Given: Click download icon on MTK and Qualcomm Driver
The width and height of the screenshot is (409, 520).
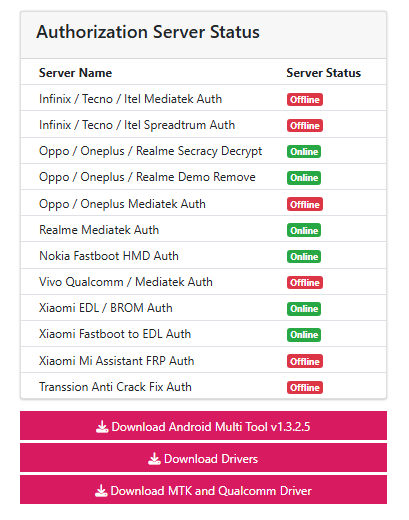Looking at the screenshot, I should click(x=101, y=491).
